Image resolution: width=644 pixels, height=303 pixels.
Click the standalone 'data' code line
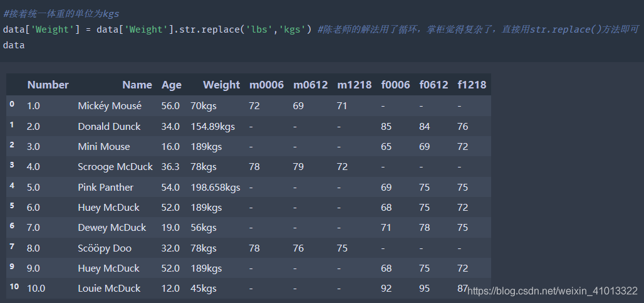click(14, 45)
